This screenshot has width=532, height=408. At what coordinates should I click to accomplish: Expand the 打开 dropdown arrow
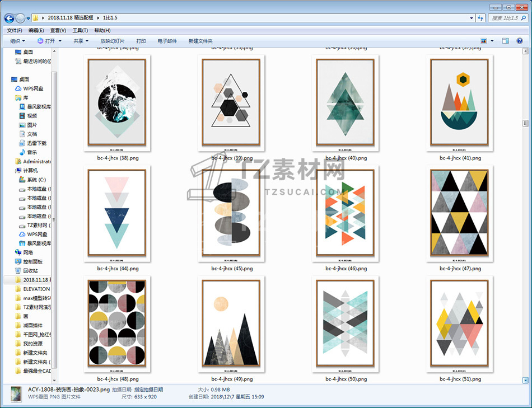(x=60, y=41)
